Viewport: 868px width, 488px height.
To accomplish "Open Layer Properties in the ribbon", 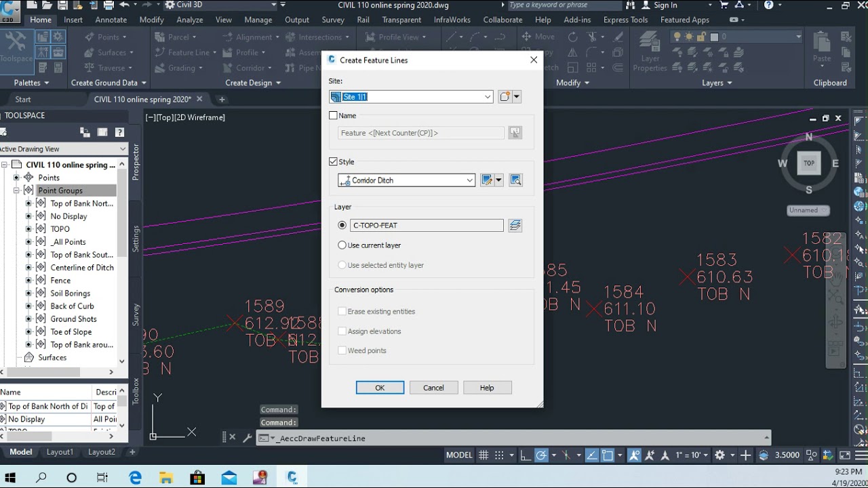I will tap(650, 52).
